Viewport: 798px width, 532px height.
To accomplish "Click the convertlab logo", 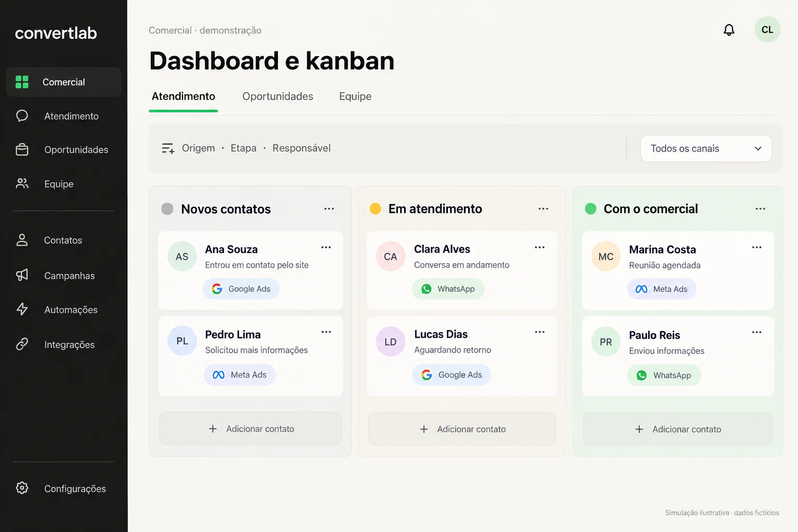I will click(56, 33).
